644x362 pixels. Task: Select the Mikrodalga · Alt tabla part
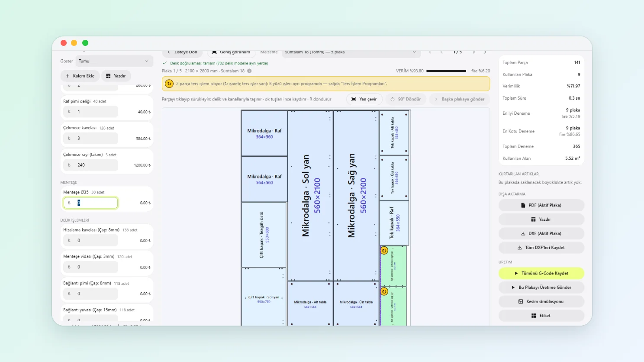310,304
